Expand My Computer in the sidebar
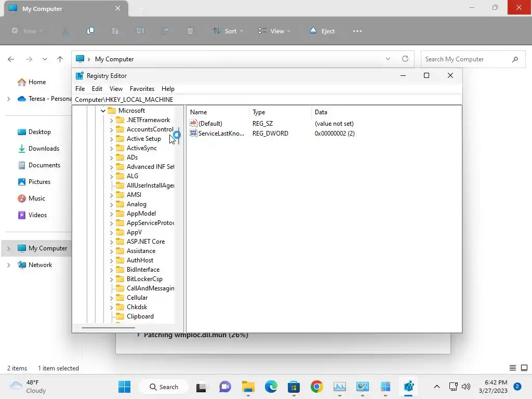This screenshot has width=532, height=399. click(8, 248)
